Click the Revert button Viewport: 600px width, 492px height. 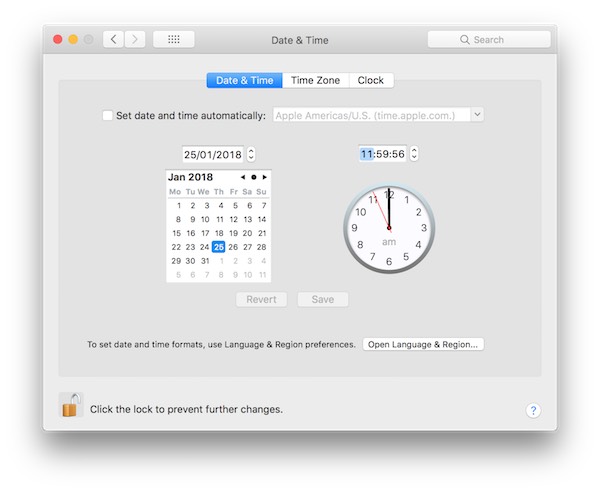point(261,299)
